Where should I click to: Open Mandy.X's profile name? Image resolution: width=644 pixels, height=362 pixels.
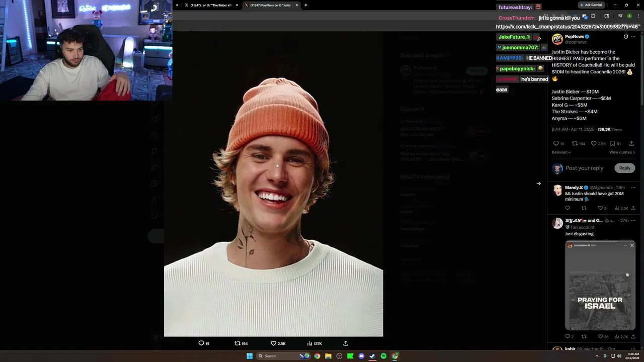click(x=574, y=188)
